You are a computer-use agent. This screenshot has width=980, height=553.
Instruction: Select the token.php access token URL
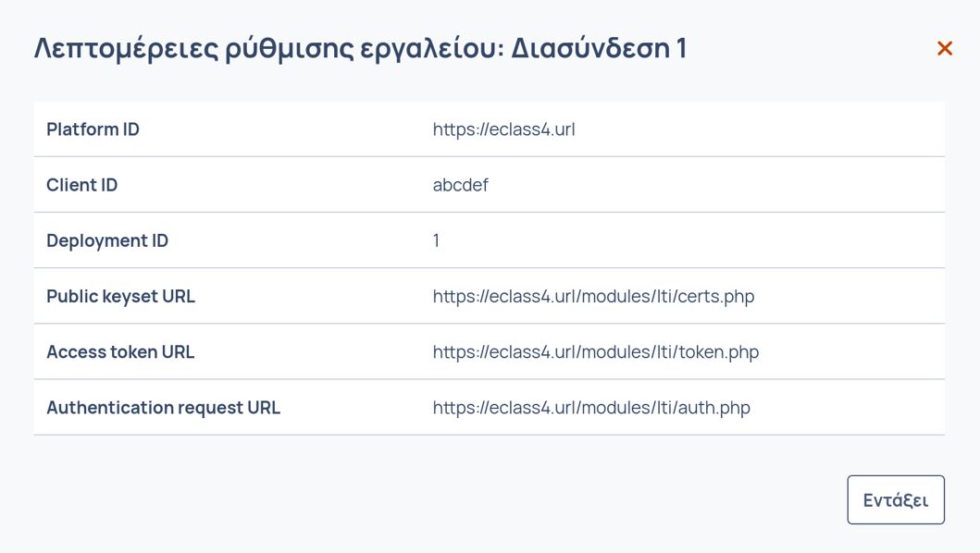coord(595,351)
